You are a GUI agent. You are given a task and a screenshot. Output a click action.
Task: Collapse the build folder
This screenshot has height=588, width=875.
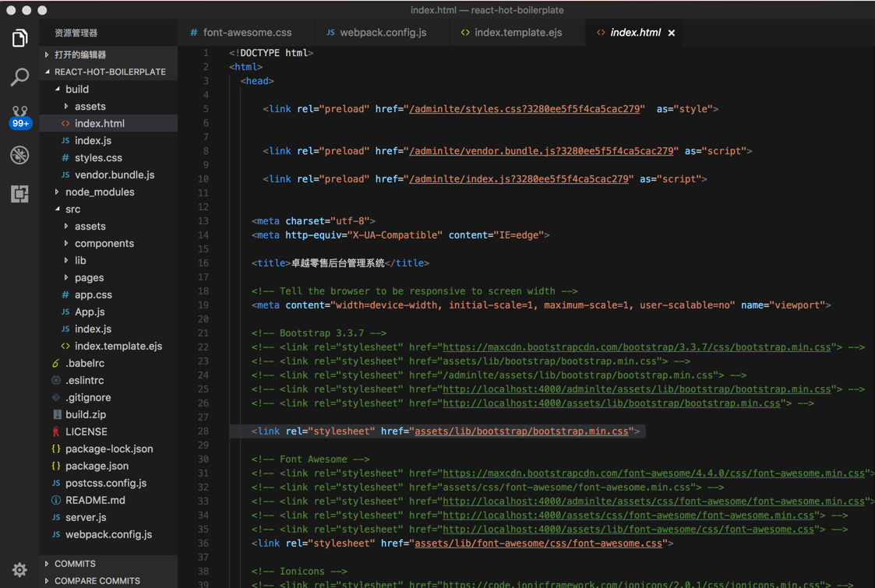tap(76, 89)
